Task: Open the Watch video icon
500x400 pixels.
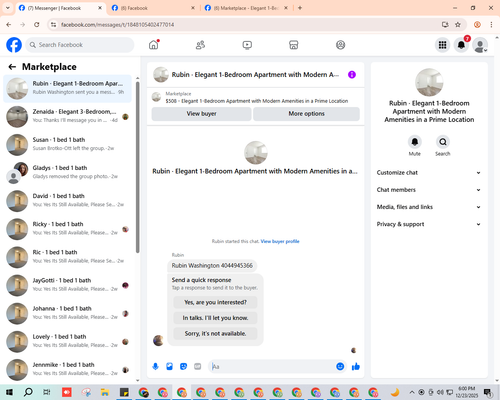Action: pos(247,45)
